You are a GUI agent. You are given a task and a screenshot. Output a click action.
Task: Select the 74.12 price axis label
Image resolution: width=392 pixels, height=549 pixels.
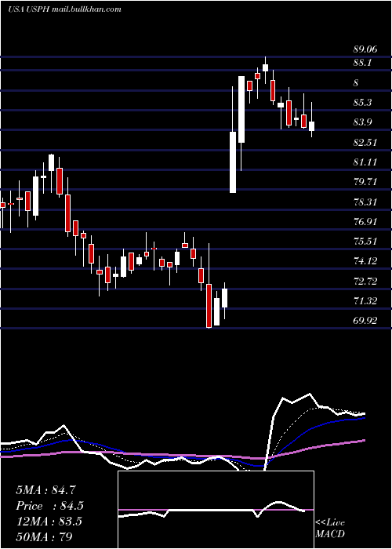coord(365,261)
